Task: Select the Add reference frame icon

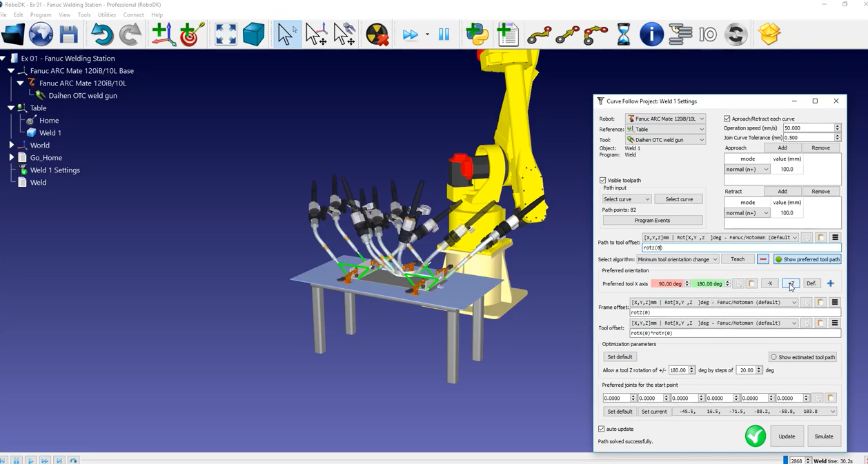Action: click(x=163, y=34)
